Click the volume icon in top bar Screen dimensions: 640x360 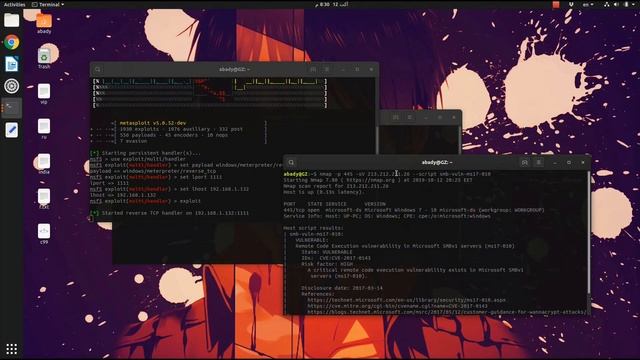point(616,4)
